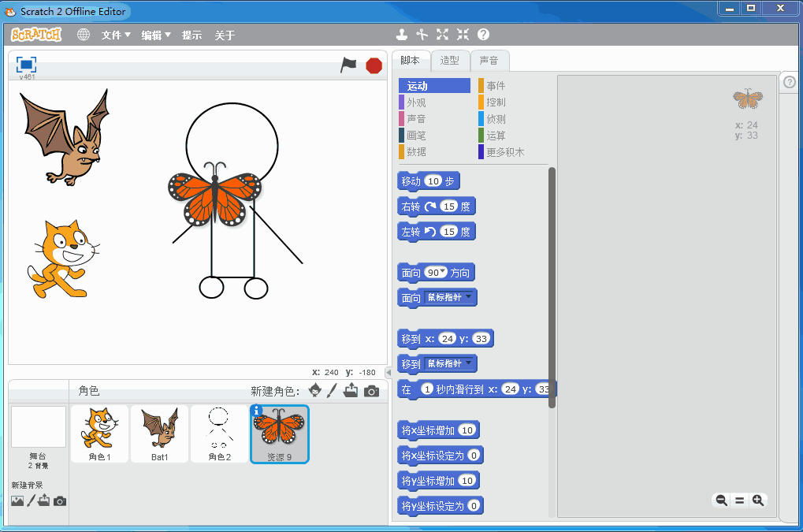The height and width of the screenshot is (532, 803).
Task: Click the shrink sprite tool
Action: [x=463, y=35]
